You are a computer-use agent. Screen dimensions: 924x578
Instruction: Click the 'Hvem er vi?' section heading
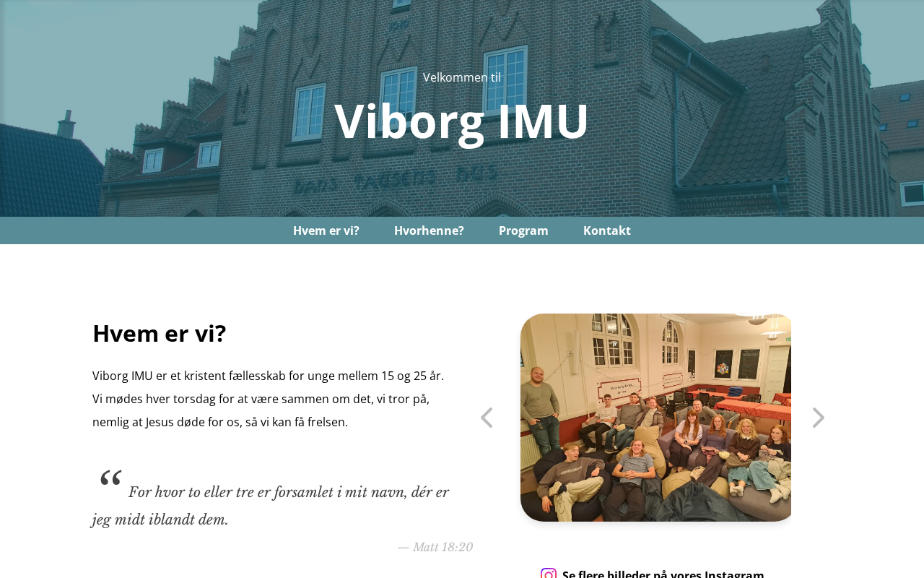(x=160, y=333)
